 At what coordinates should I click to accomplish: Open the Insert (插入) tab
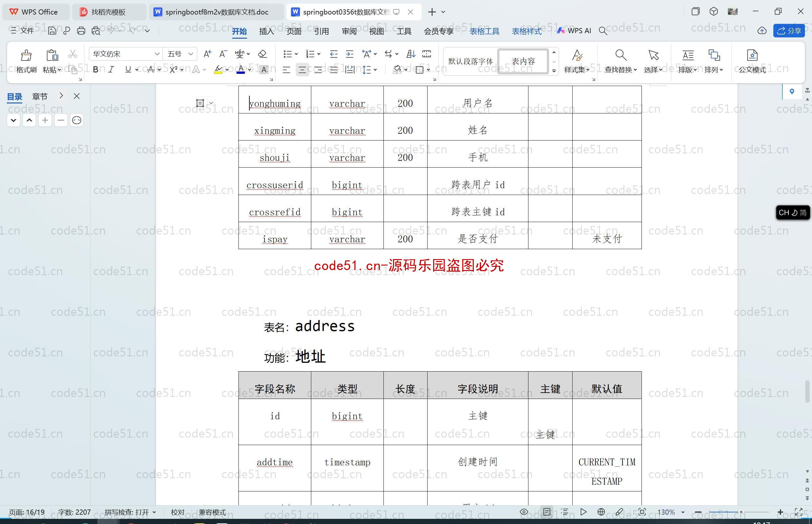pos(266,31)
